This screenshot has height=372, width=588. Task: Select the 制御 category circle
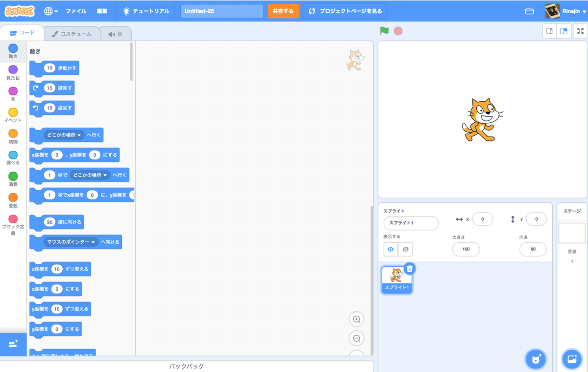pyautogui.click(x=13, y=134)
